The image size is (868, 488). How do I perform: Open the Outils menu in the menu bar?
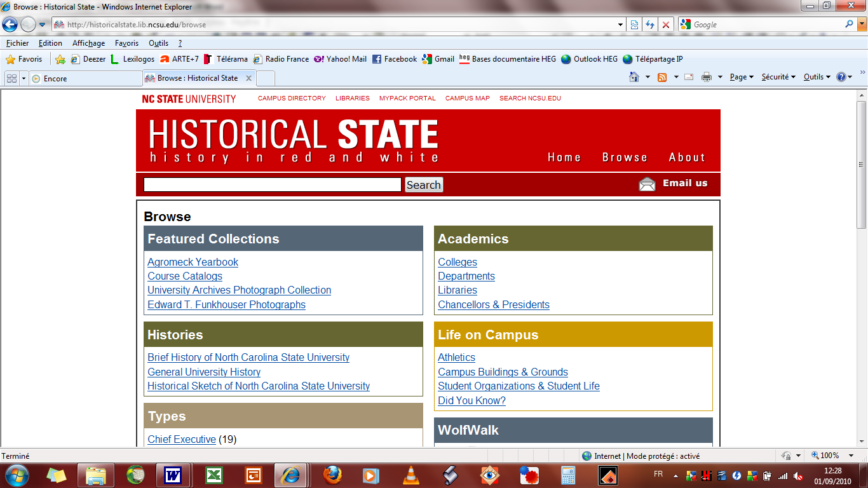158,43
